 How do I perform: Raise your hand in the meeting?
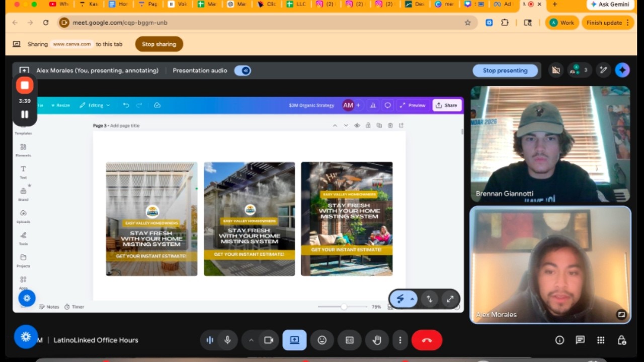coord(377,340)
